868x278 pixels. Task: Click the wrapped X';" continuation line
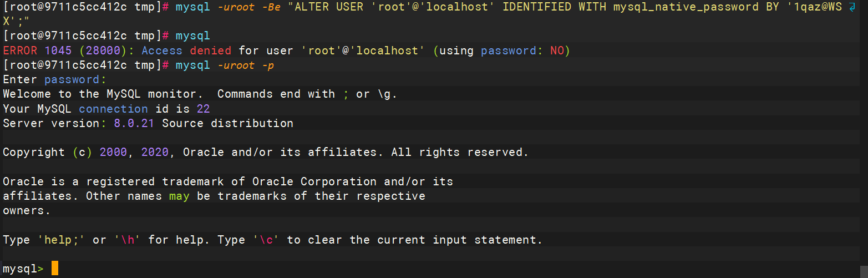pyautogui.click(x=17, y=22)
